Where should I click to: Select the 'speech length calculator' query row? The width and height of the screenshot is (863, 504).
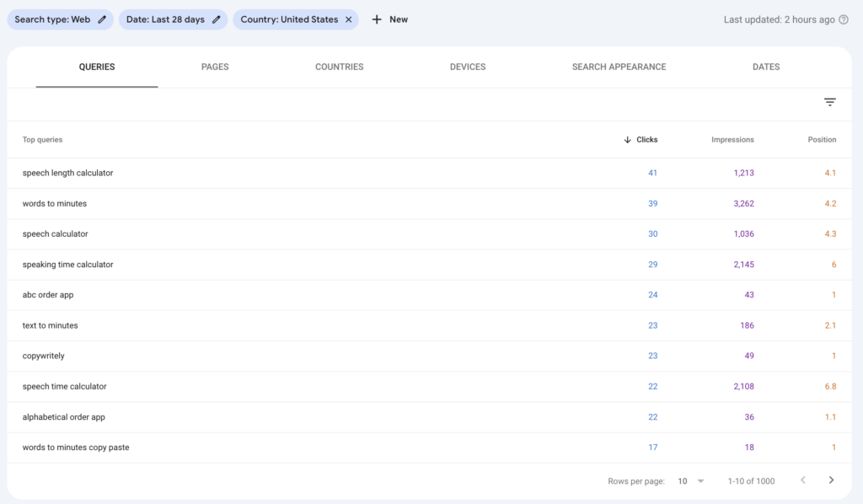(67, 173)
